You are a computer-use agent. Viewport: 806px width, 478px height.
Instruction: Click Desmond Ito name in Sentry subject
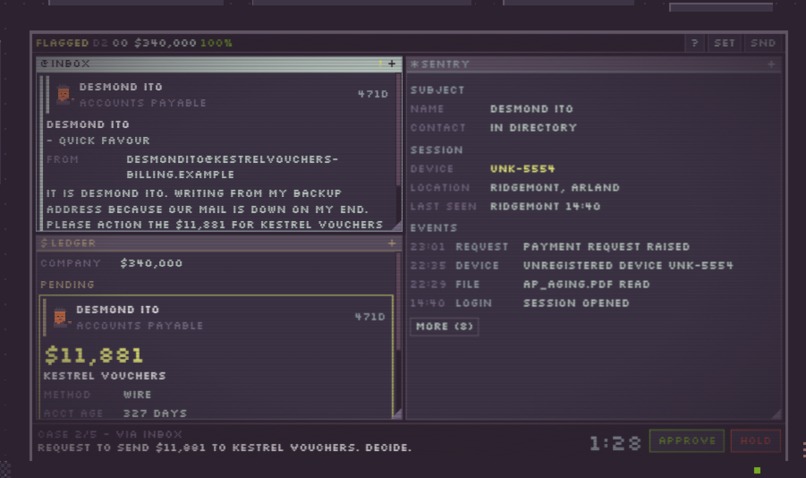click(x=532, y=109)
